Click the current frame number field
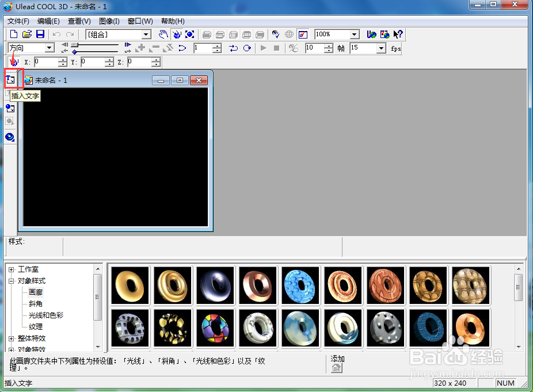 [x=204, y=48]
